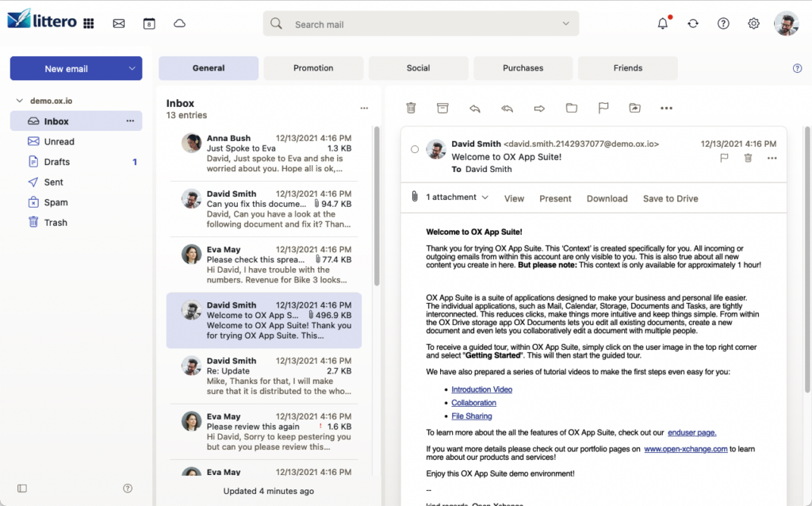
Task: Forward the email using the toolbar arrow
Action: [x=539, y=108]
